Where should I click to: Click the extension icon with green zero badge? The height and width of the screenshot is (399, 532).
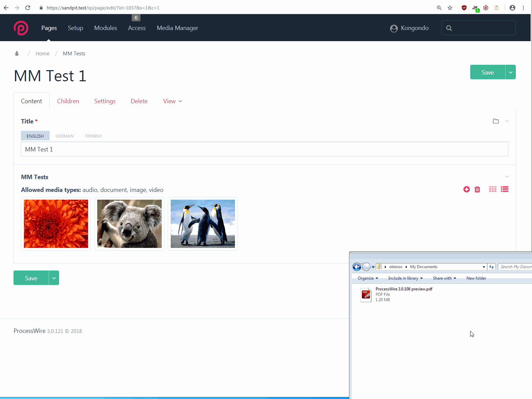[475, 8]
